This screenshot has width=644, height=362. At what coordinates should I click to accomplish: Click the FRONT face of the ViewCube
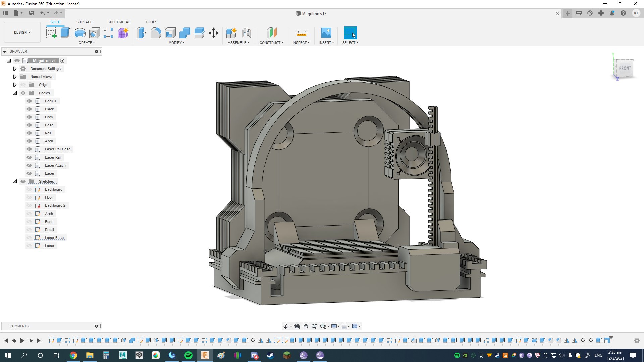click(x=625, y=68)
